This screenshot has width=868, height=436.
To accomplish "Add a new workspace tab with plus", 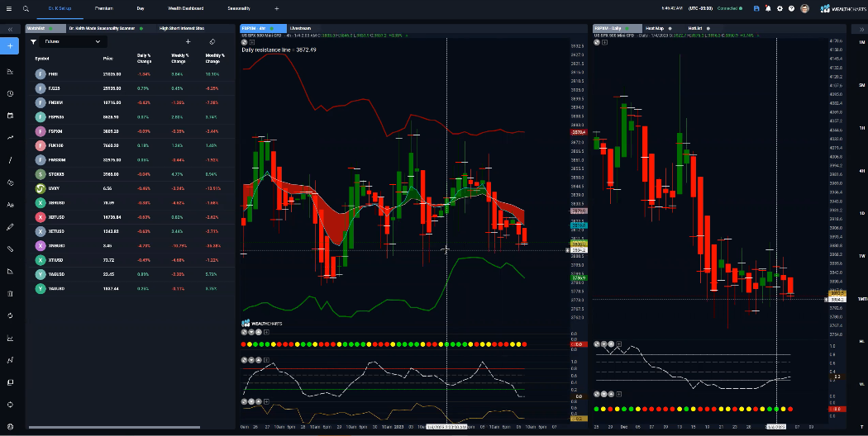I will [277, 9].
